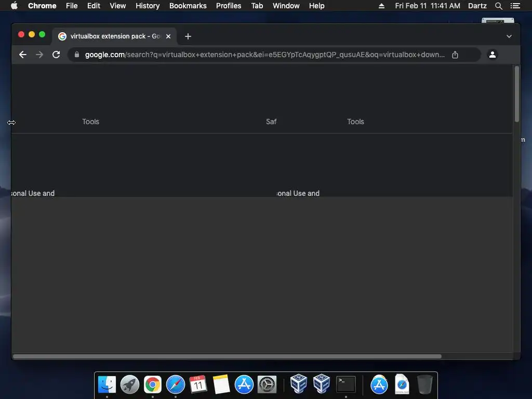The height and width of the screenshot is (399, 532).
Task: Click the eject icon in the menu bar
Action: point(381,6)
